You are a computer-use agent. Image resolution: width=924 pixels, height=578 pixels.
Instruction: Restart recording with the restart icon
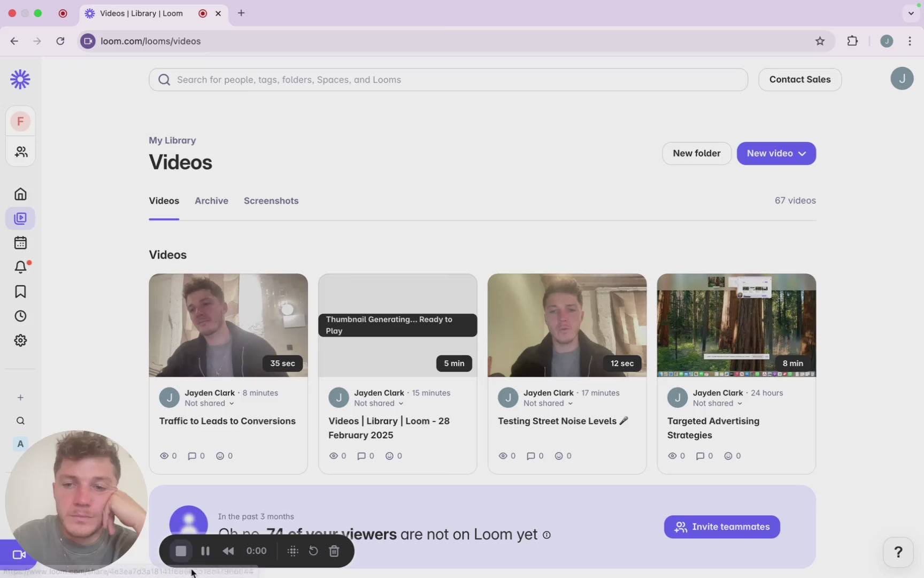[313, 551]
